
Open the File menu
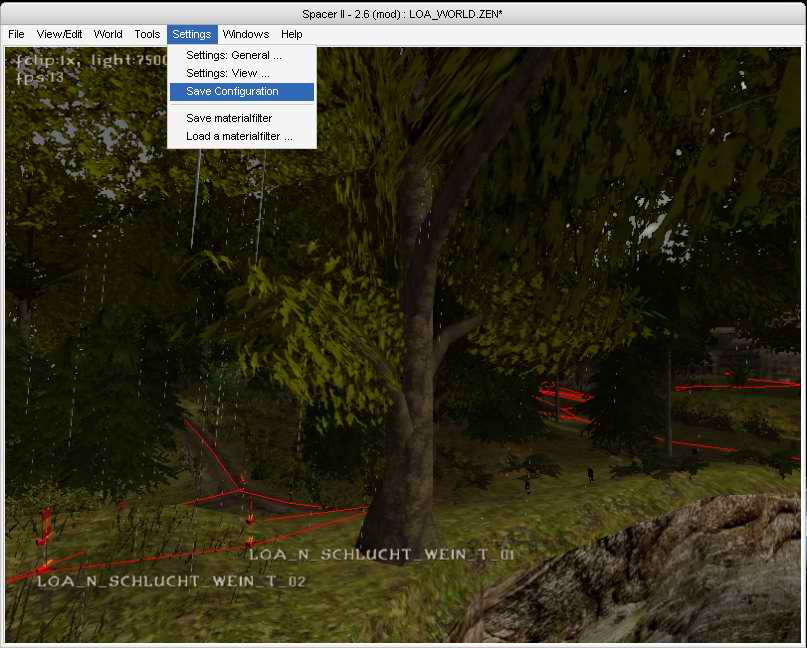(16, 34)
